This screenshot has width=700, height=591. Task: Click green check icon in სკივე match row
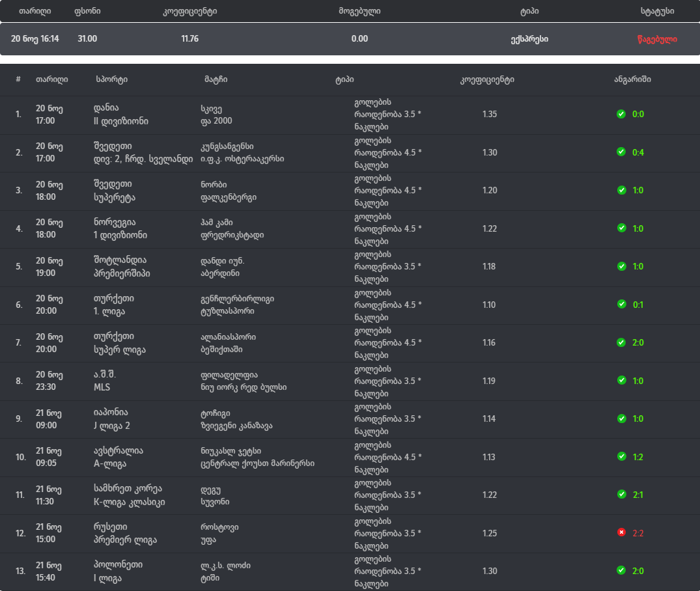621,114
